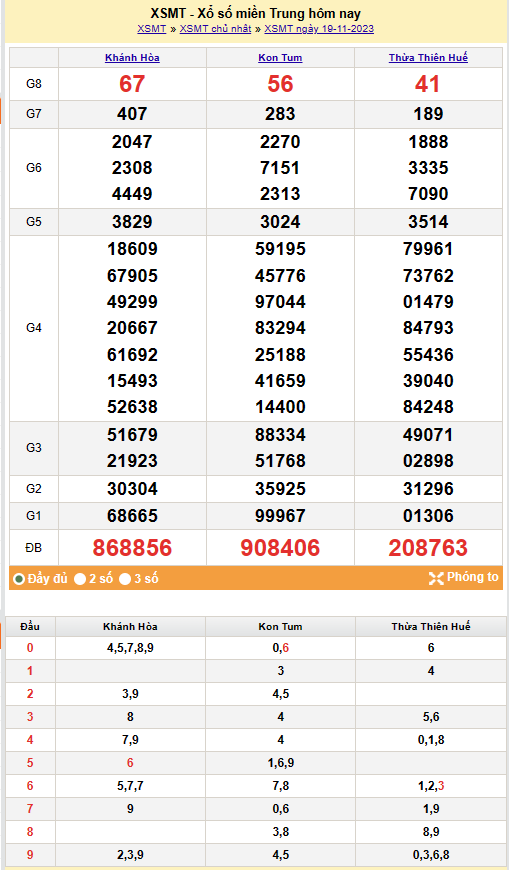This screenshot has width=509, height=870.
Task: Click the G8 result 41 for Huế
Action: (x=428, y=84)
